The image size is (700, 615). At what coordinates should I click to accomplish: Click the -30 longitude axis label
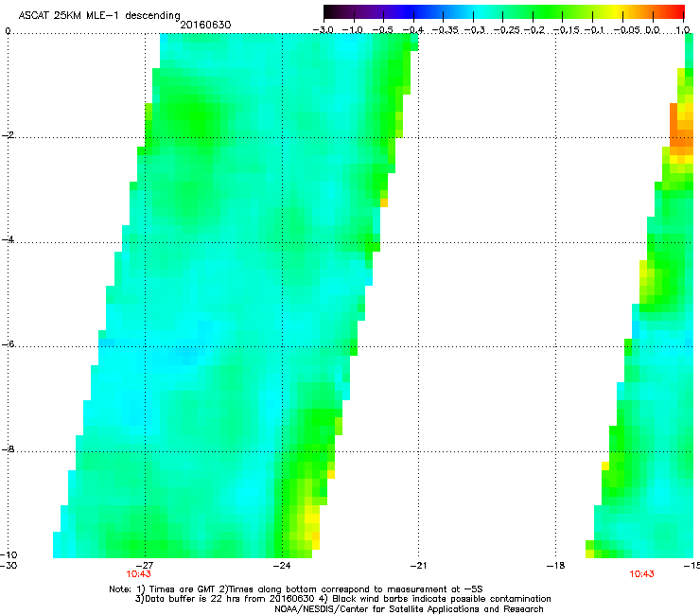point(9,566)
